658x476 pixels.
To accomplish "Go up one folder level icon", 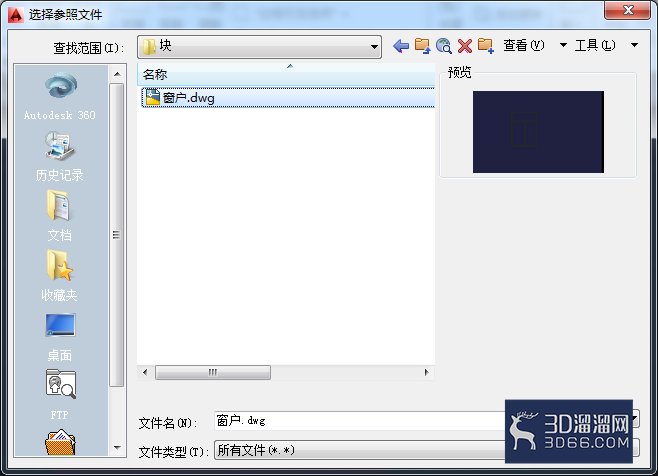I will (422, 45).
